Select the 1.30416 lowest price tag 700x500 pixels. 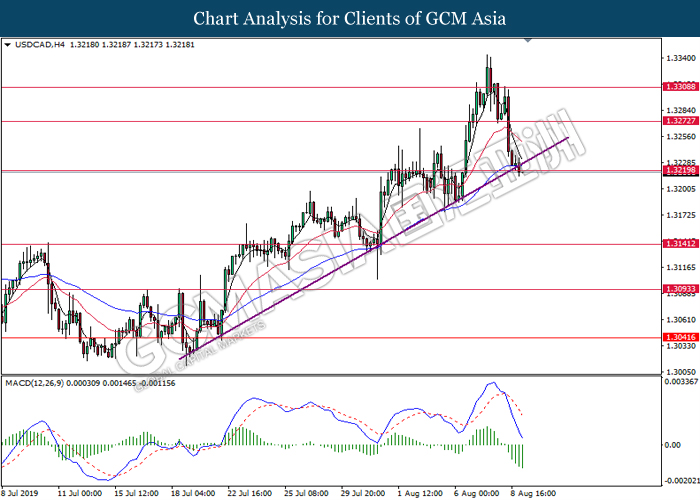680,338
